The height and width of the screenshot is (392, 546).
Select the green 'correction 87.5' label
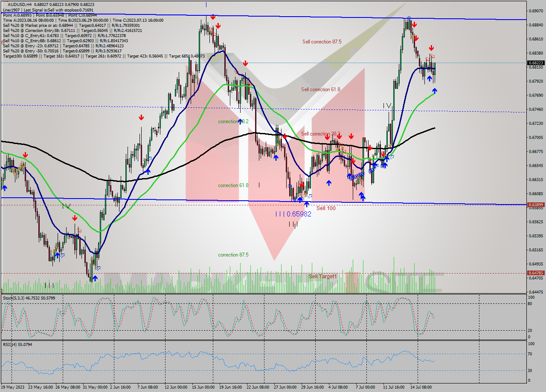pyautogui.click(x=233, y=255)
